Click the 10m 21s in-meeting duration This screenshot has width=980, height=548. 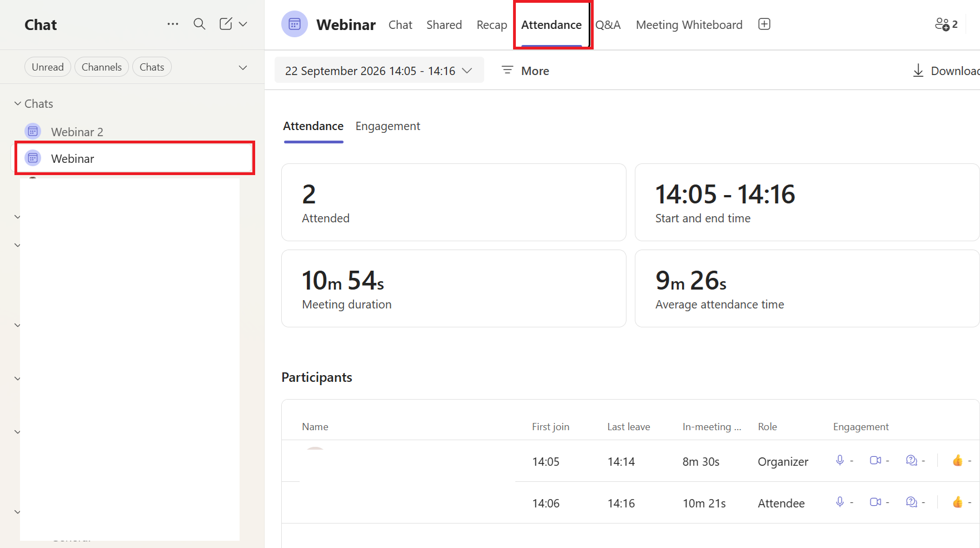coord(704,504)
